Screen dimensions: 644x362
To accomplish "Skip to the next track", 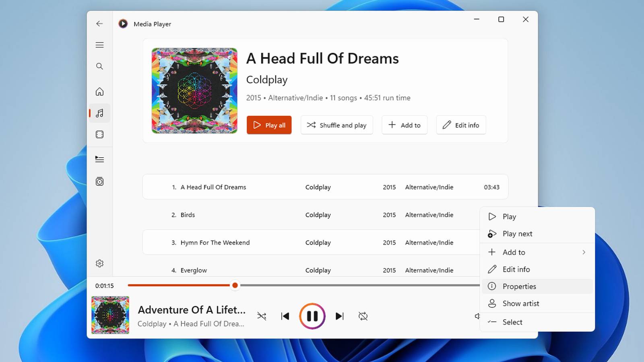I will point(340,316).
